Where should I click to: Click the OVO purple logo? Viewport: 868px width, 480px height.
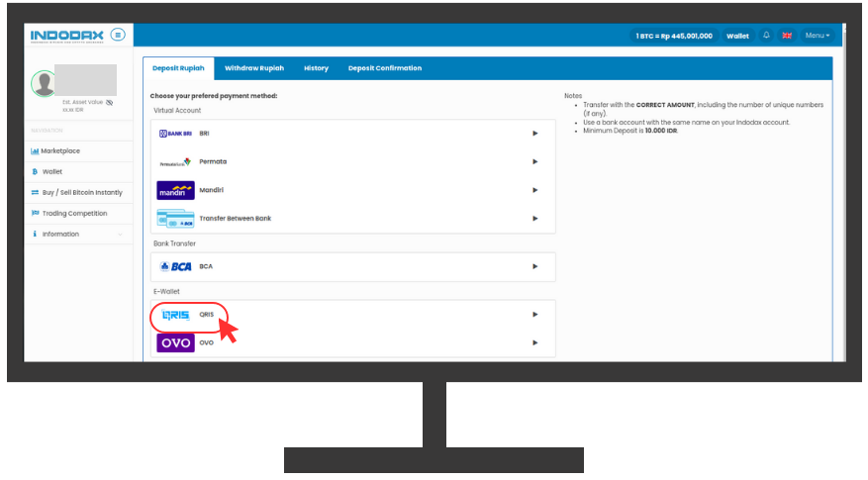(175, 343)
